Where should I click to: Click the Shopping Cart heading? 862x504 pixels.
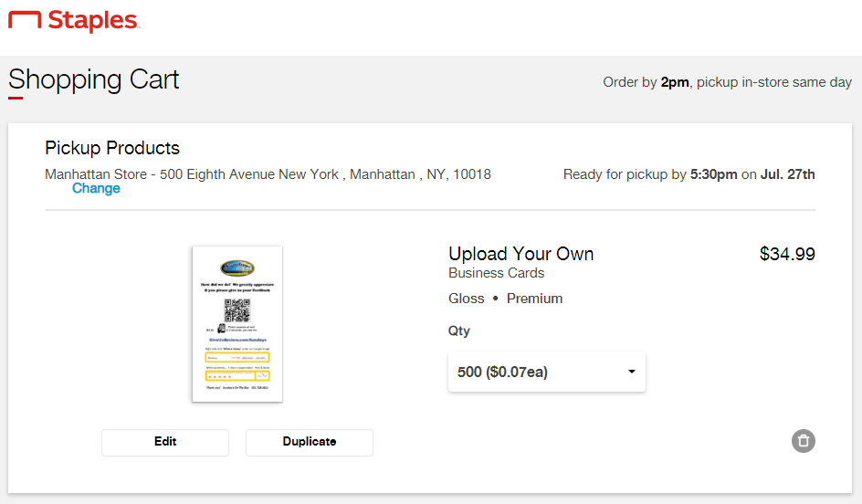pyautogui.click(x=94, y=79)
